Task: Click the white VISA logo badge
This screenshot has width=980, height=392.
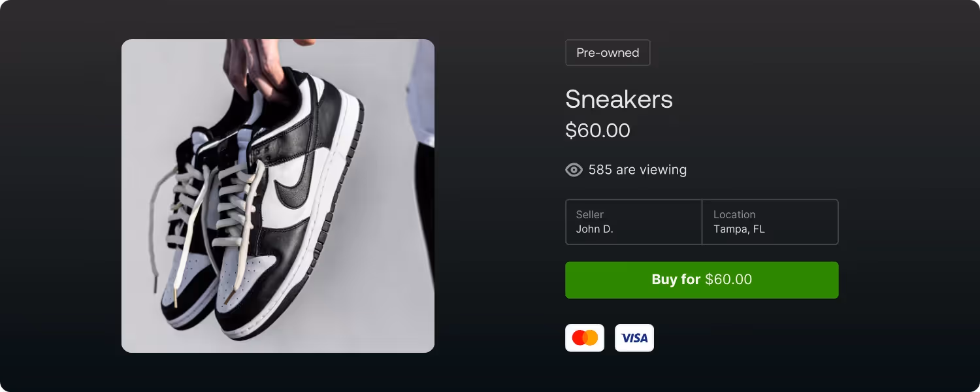Action: 634,338
